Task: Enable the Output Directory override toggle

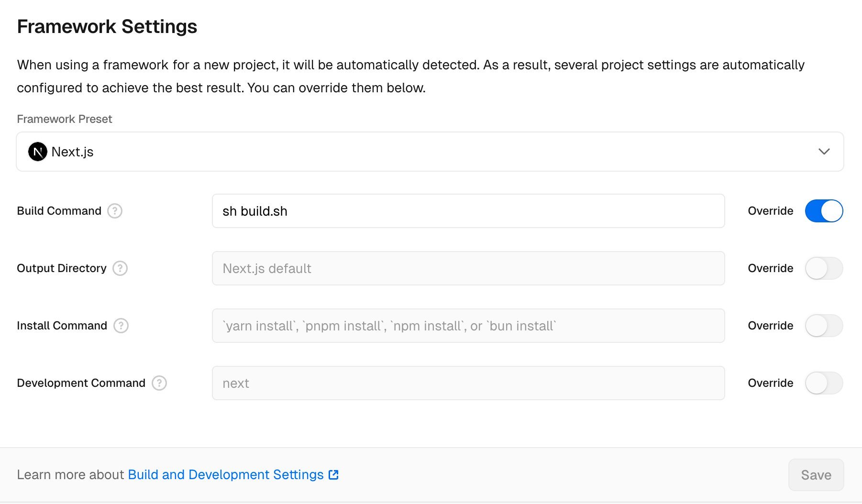Action: [824, 268]
